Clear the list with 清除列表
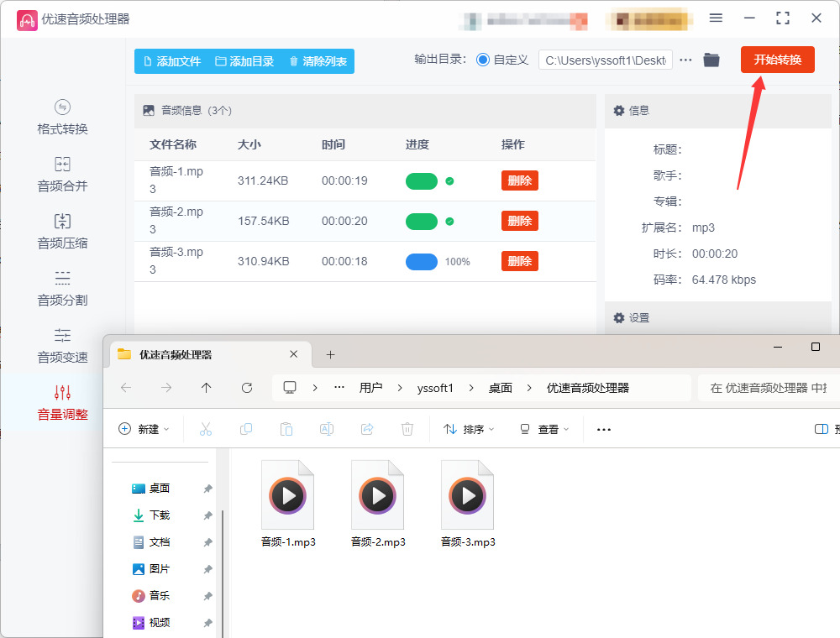The width and height of the screenshot is (840, 638). [318, 61]
